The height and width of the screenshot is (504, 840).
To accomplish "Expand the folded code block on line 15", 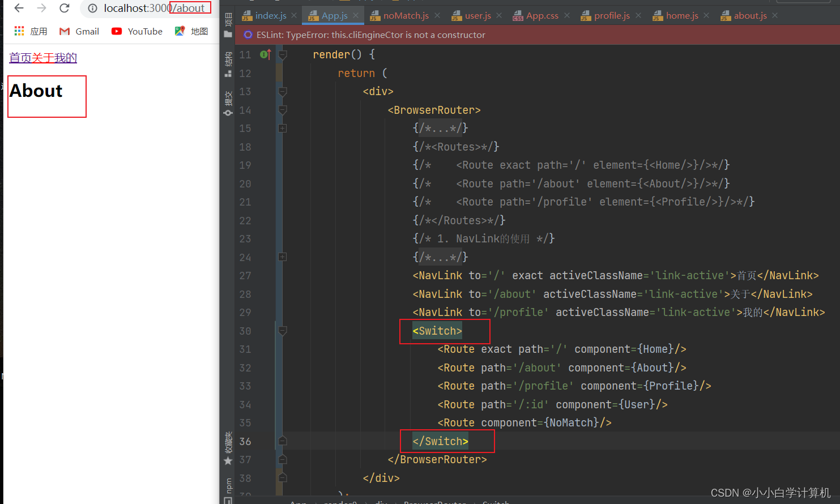I will pos(283,128).
